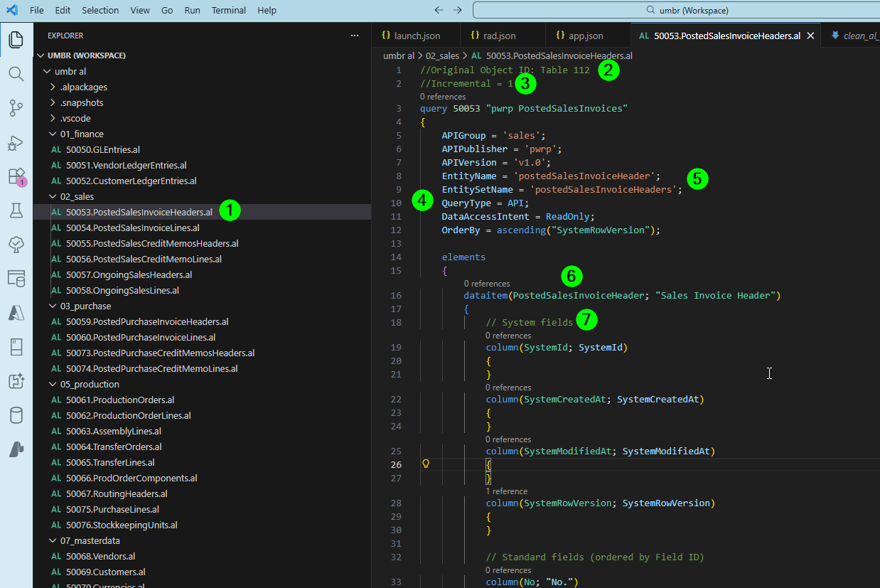Expand the .alpackages folder
Screen dimensions: 880x588
(202, 87)
